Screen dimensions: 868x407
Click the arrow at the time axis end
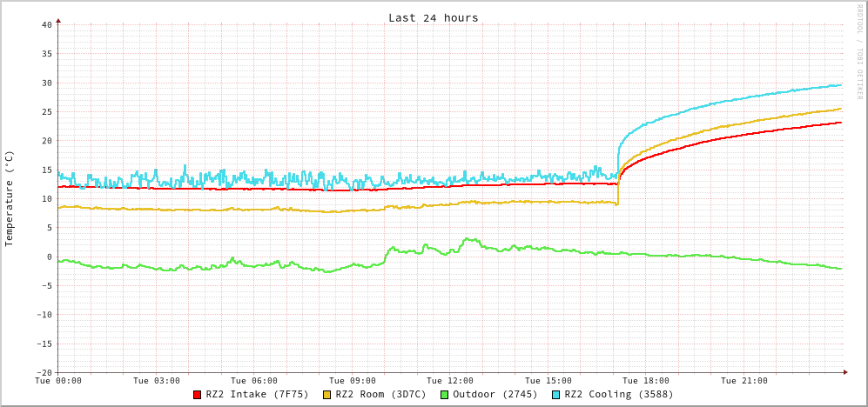point(844,372)
